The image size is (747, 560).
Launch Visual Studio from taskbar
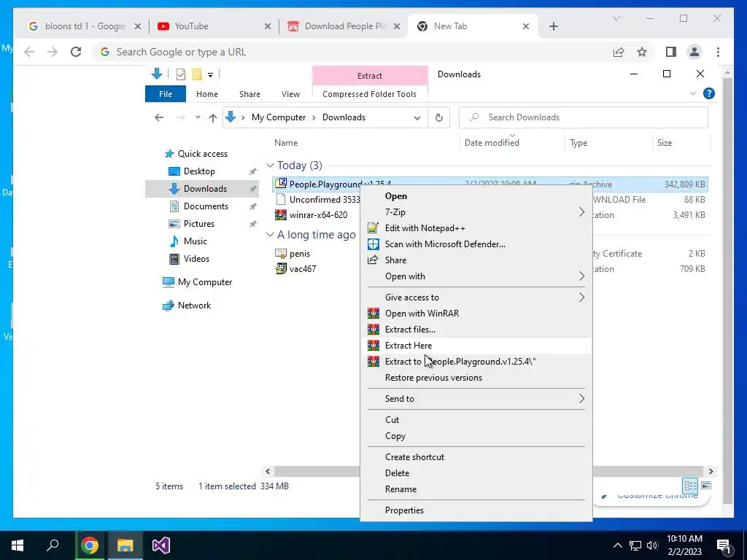pyautogui.click(x=160, y=545)
